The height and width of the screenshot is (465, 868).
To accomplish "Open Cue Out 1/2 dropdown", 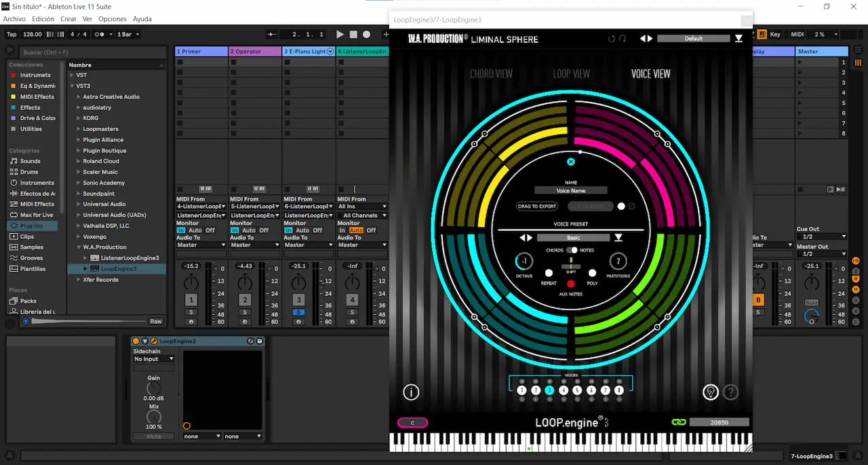I will point(821,237).
